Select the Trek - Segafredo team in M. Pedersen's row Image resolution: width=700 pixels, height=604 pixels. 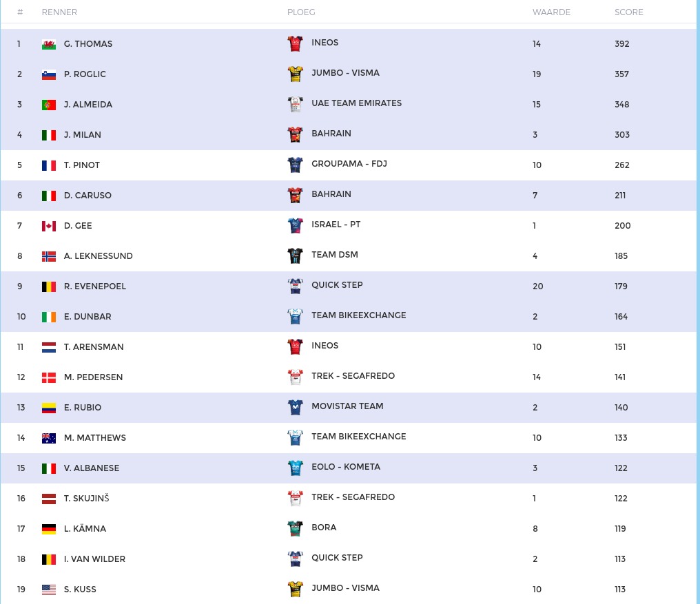353,376
